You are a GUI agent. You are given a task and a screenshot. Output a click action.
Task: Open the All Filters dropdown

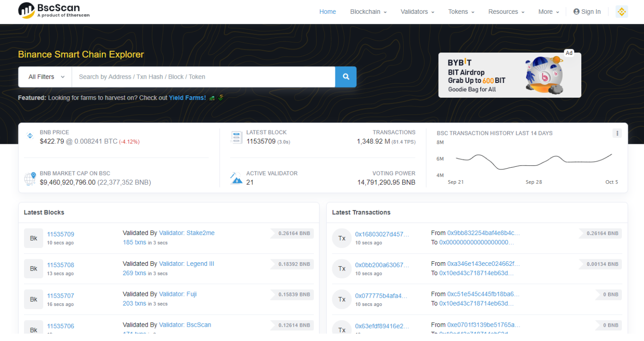(x=45, y=77)
